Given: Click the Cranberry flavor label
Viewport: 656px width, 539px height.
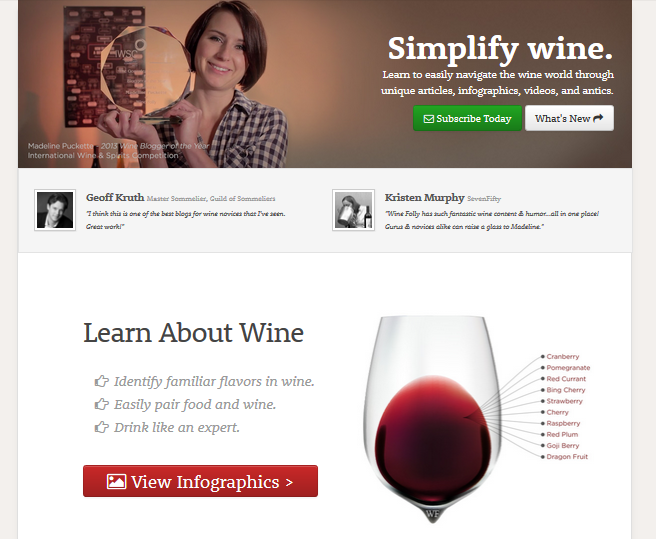Looking at the screenshot, I should point(563,357).
